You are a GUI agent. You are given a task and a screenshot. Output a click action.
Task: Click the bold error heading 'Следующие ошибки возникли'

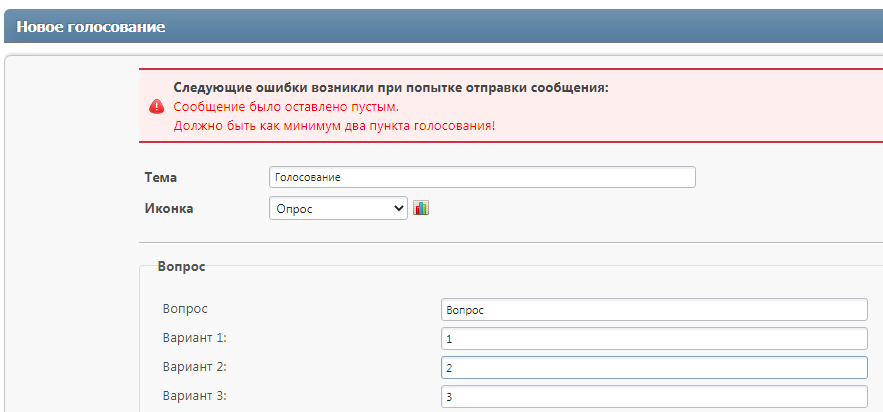(390, 88)
